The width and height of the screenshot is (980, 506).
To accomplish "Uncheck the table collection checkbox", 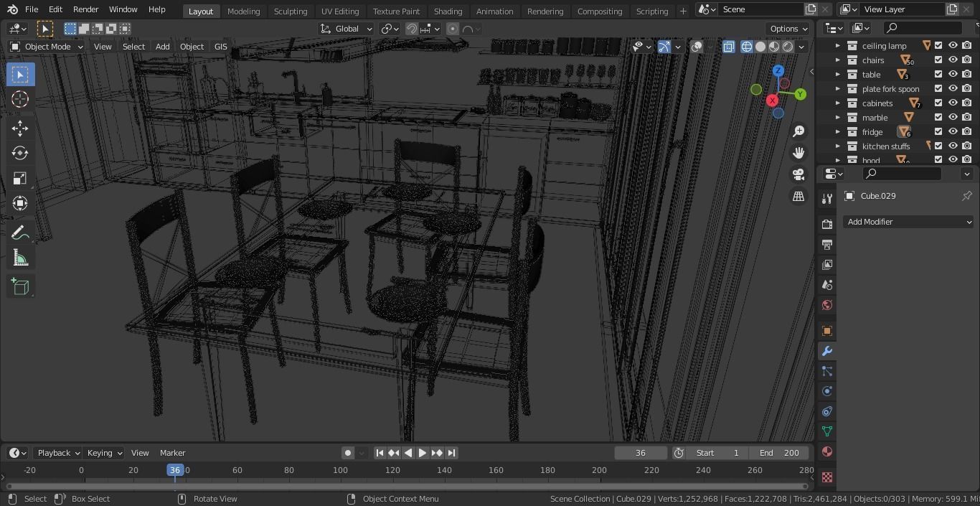I will tap(938, 74).
